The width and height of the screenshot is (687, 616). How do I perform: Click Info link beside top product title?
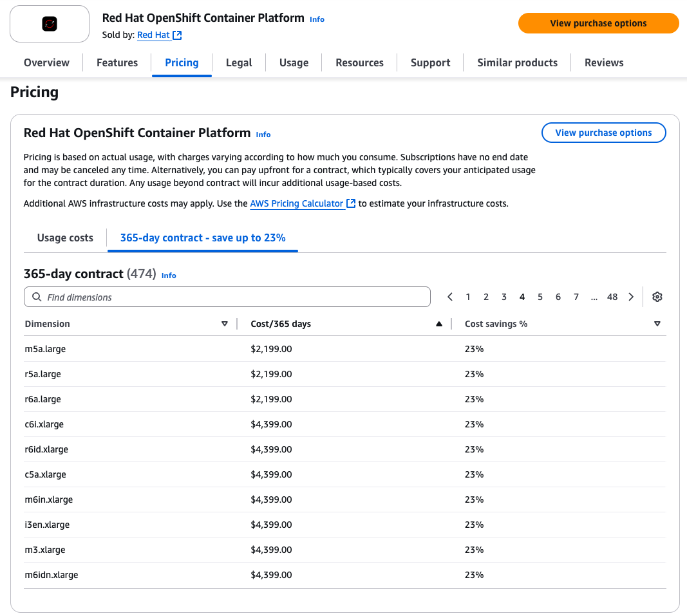point(317,19)
